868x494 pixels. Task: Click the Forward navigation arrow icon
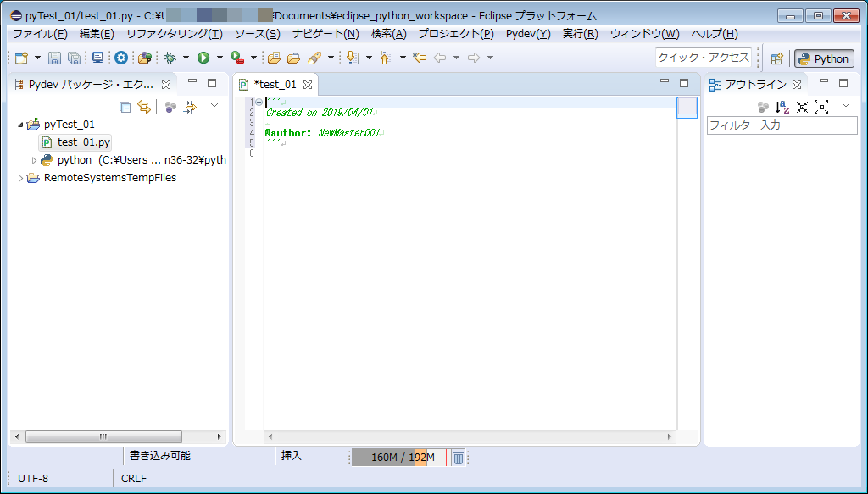coord(474,58)
